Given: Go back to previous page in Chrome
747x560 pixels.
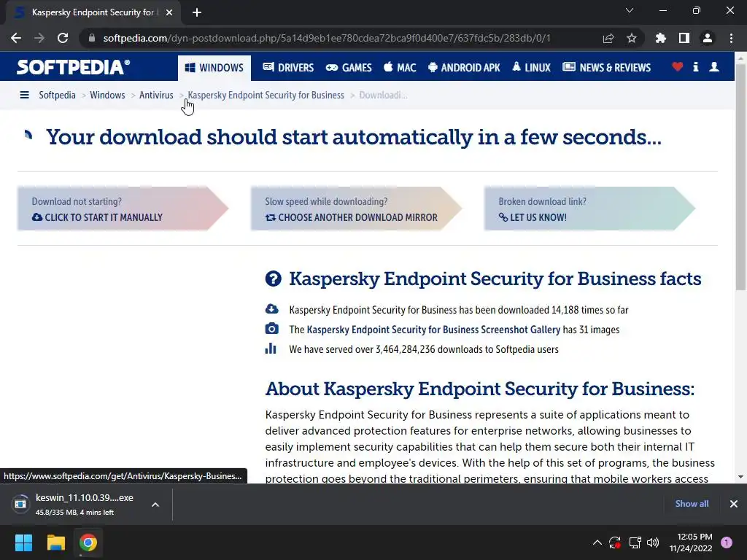Looking at the screenshot, I should (x=16, y=38).
